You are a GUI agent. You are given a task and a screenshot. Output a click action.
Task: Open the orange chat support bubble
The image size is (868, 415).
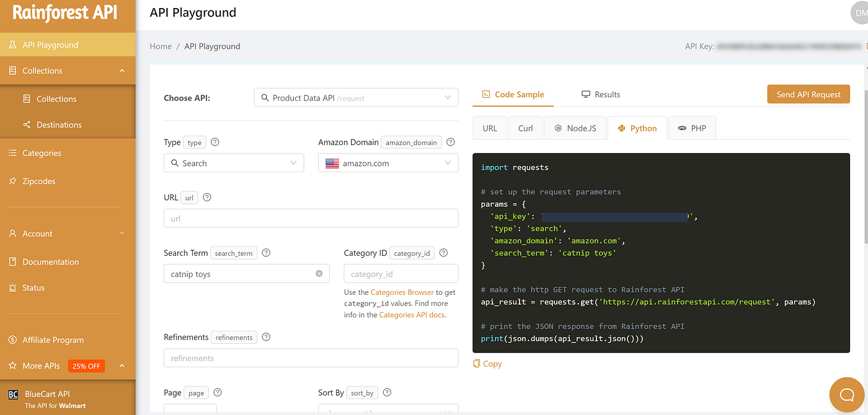(847, 395)
